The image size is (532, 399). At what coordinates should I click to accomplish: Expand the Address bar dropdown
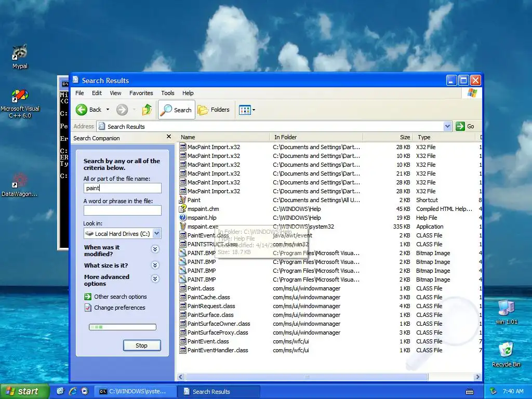tap(447, 126)
